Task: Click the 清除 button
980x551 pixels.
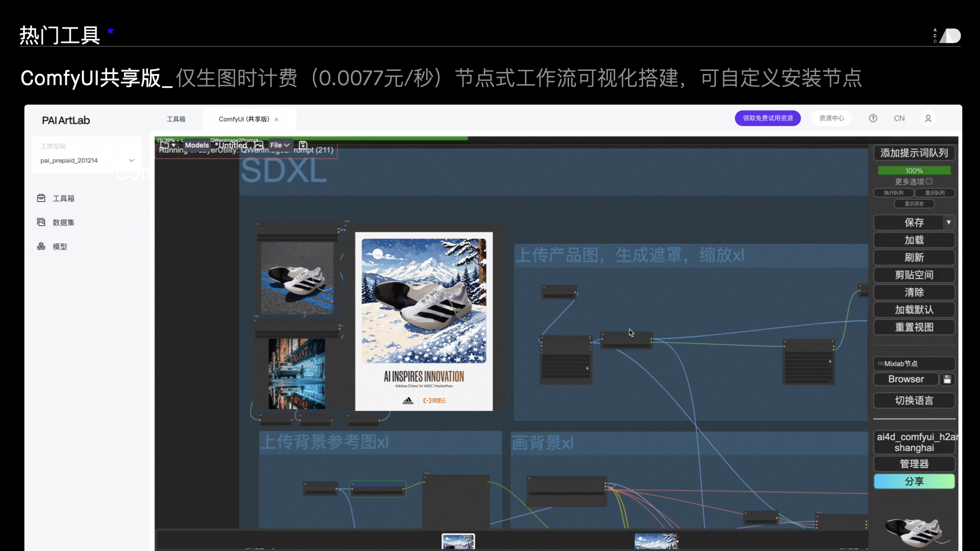Action: [914, 292]
